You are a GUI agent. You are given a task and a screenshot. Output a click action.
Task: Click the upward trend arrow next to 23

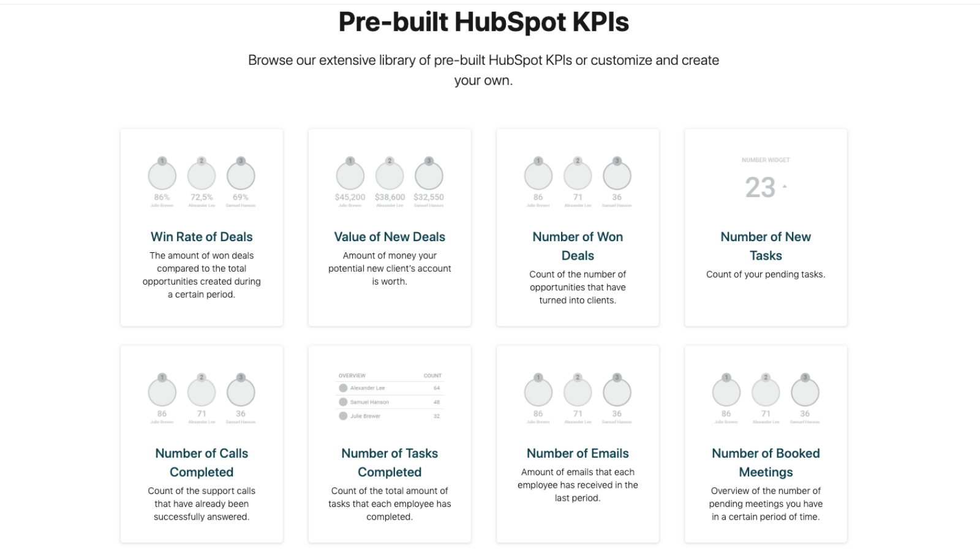(x=783, y=187)
